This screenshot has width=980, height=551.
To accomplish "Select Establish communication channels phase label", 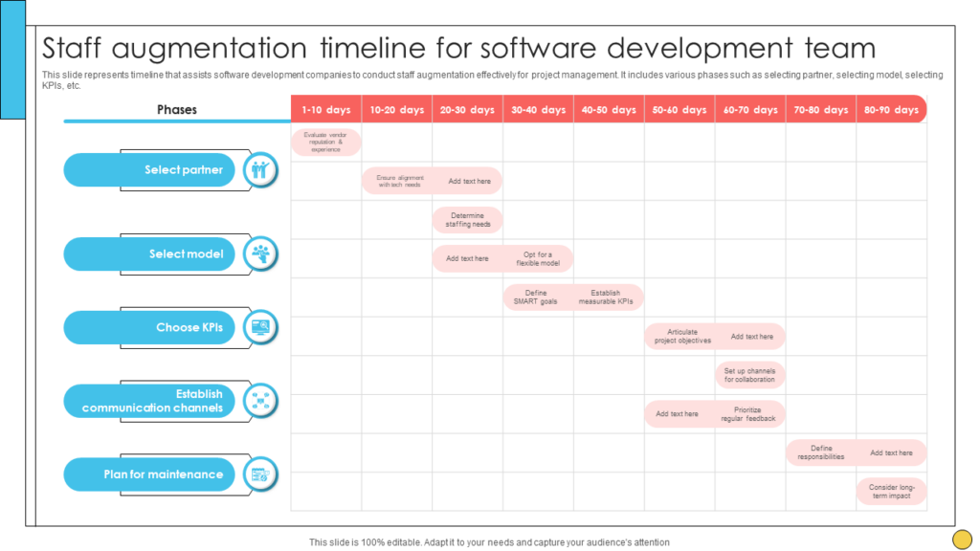I will 149,401.
